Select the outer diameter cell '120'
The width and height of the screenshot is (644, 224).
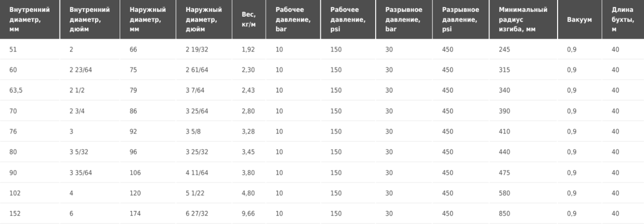click(x=135, y=193)
